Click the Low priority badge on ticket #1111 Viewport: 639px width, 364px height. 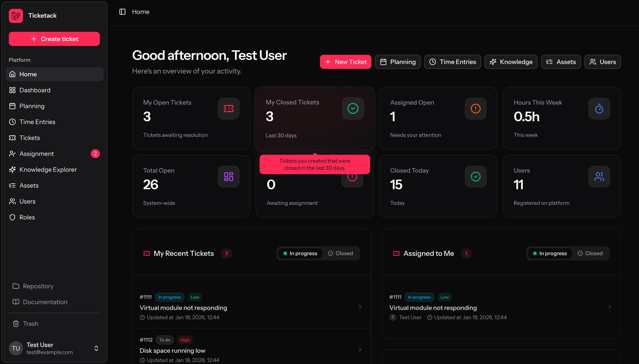[x=195, y=297]
